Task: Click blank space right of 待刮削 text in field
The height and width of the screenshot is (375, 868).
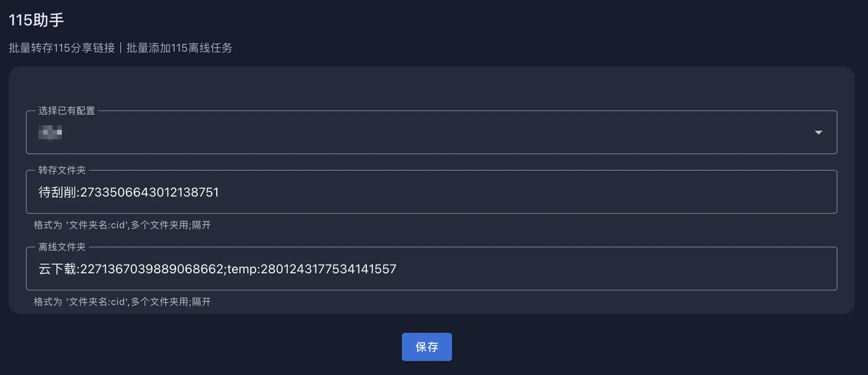Action: click(526, 192)
